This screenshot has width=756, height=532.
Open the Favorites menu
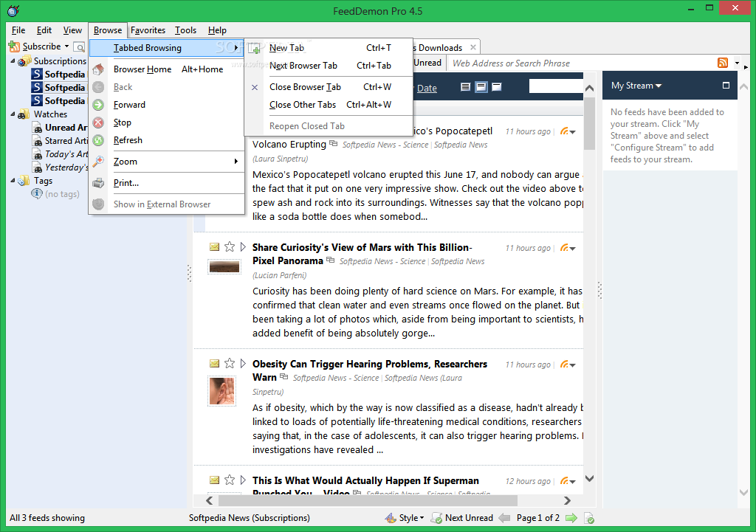coord(148,30)
